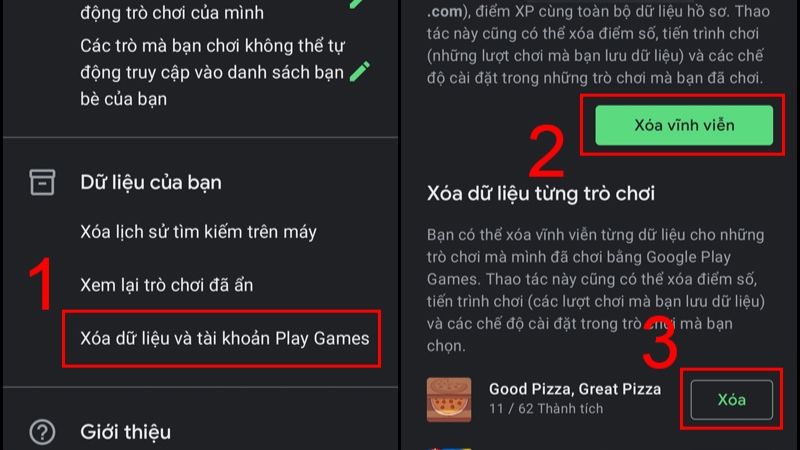Screen dimensions: 800x450
Task: Open the Giới thiệu section
Action: tap(126, 432)
